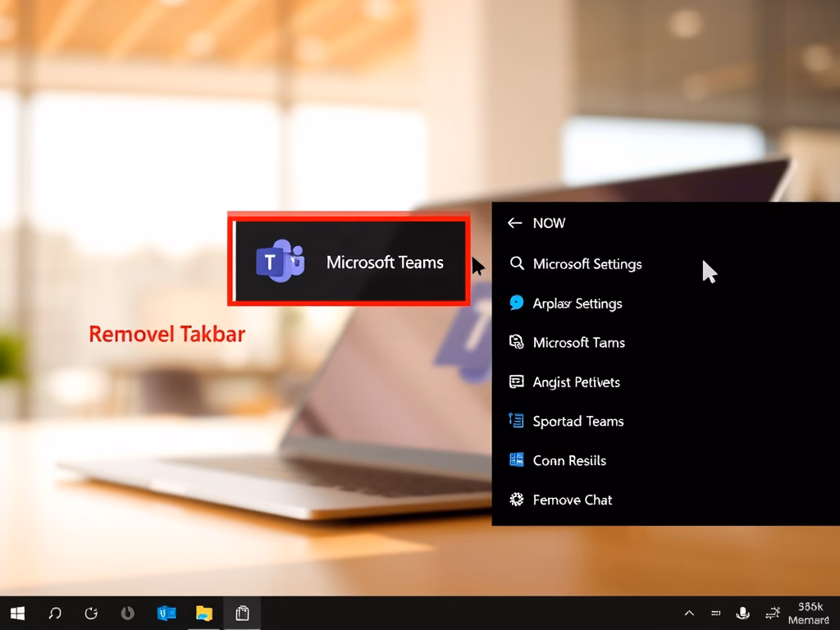
Task: Click the NOW header text
Action: (549, 223)
